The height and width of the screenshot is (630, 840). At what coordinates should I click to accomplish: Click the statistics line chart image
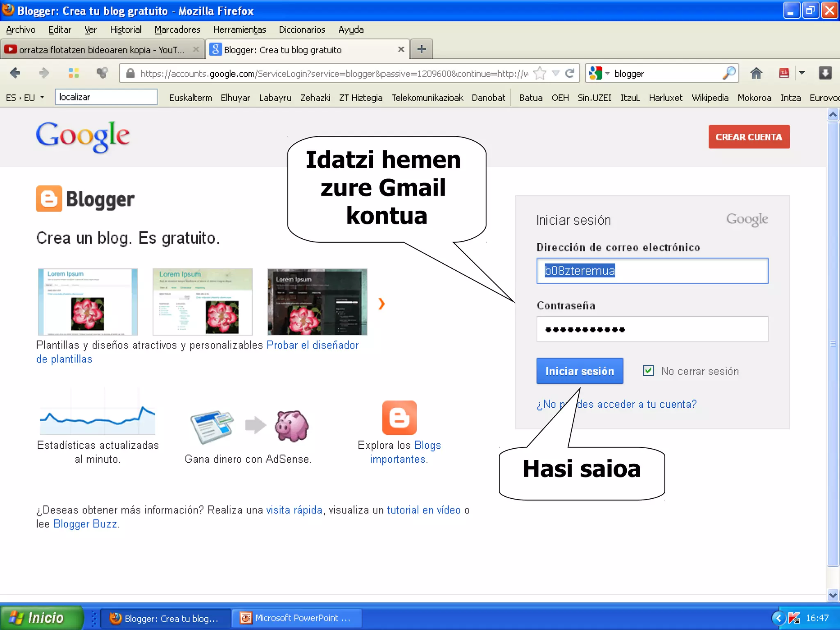point(98,412)
